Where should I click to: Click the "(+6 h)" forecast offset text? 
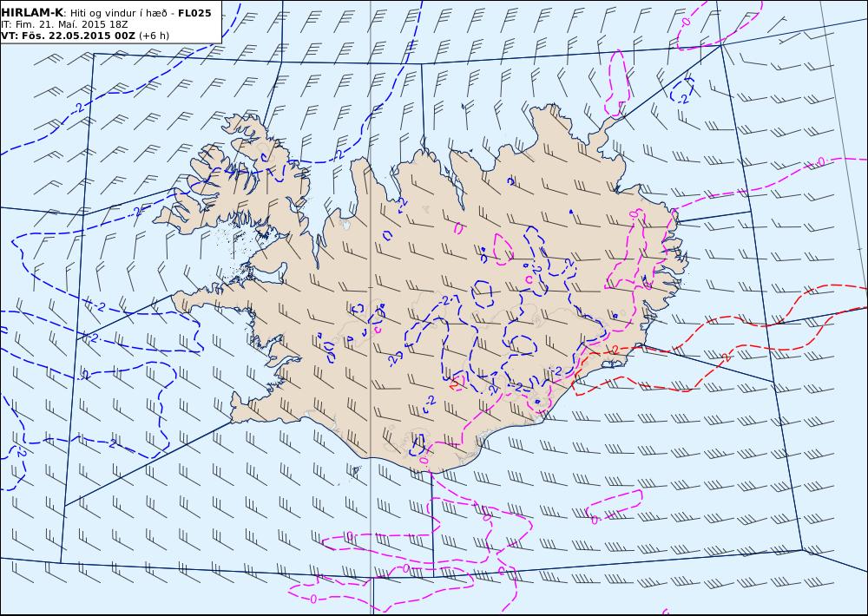pyautogui.click(x=154, y=36)
